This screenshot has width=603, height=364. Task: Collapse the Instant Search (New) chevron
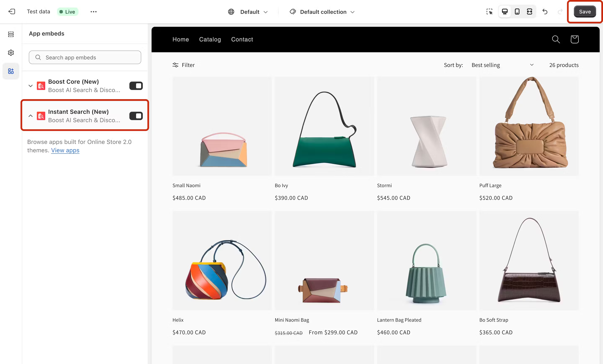click(31, 116)
